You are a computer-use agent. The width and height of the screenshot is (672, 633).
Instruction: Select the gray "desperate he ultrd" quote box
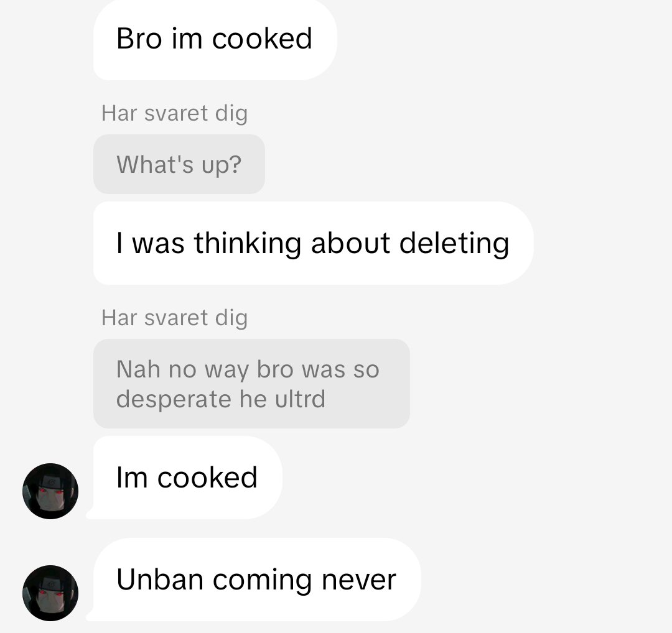[x=251, y=383]
